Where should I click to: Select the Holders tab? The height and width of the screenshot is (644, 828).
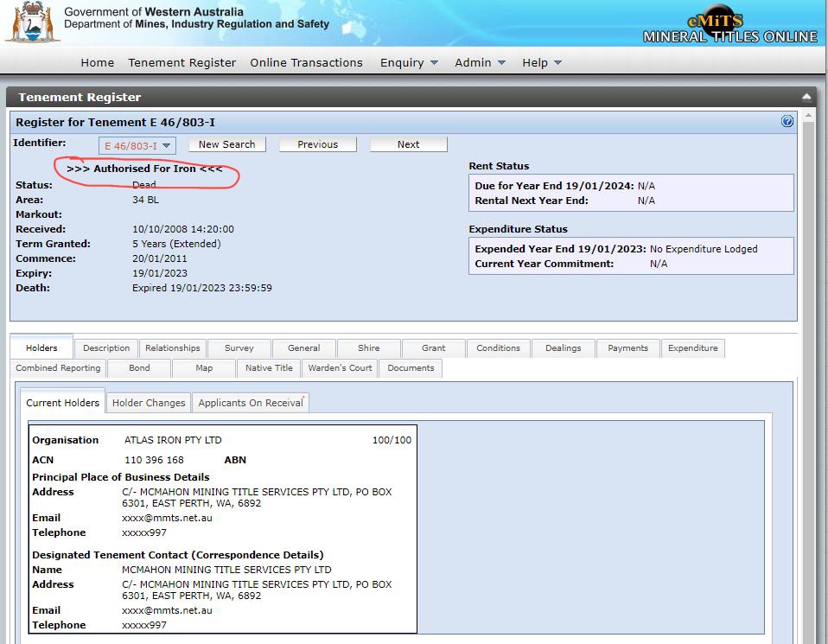[41, 348]
